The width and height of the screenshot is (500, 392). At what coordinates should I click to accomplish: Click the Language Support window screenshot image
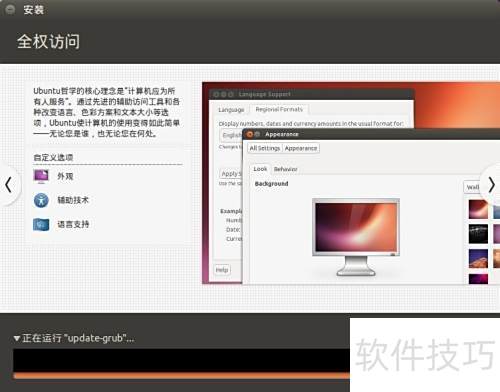351,183
